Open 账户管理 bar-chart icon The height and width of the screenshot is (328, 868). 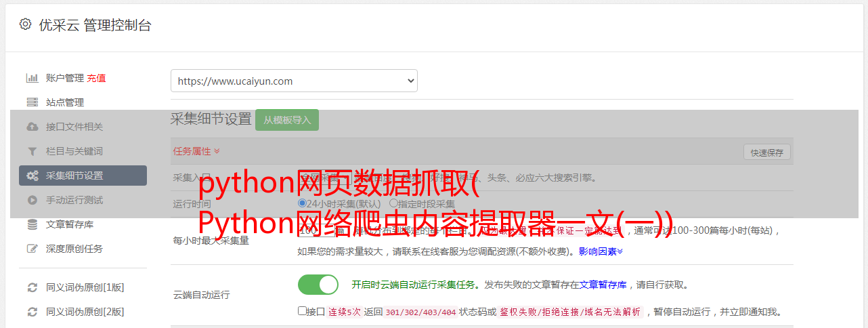point(32,78)
